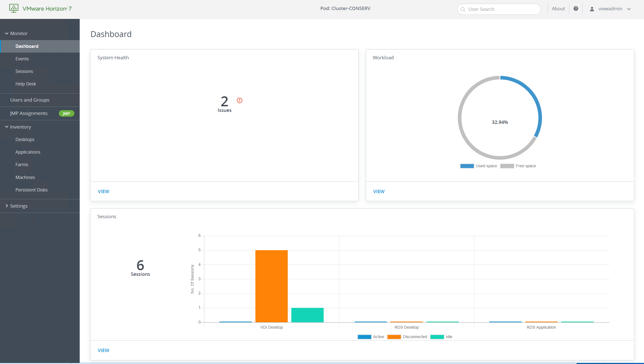Click the viewadmin user profile icon
Image resolution: width=644 pixels, height=364 pixels.
[x=592, y=9]
